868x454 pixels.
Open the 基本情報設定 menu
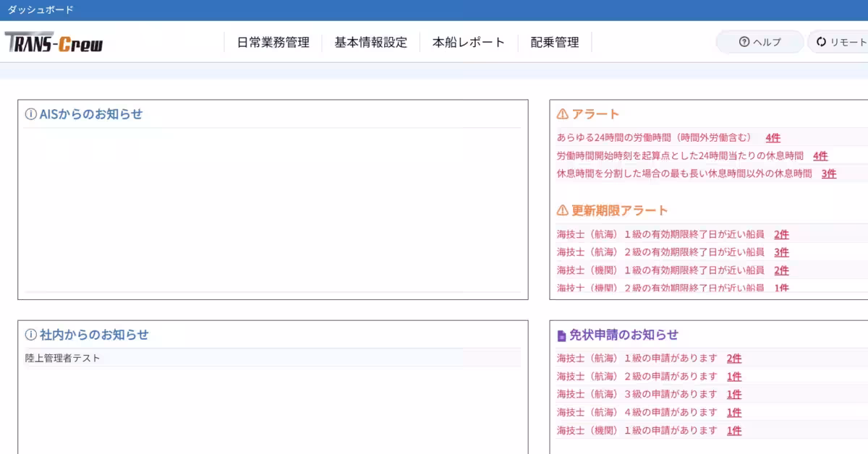(370, 42)
